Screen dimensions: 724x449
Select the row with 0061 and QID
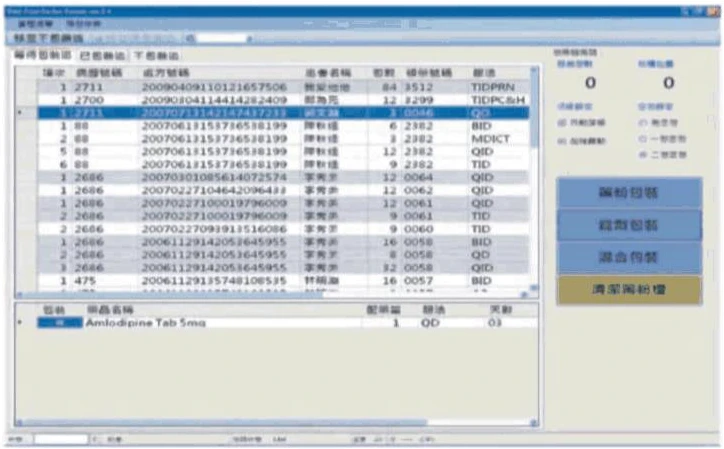283,203
